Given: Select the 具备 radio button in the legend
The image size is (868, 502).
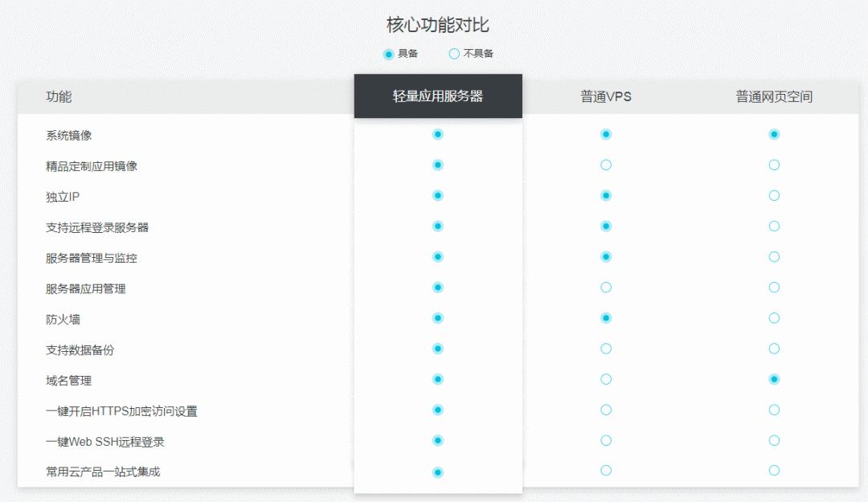Looking at the screenshot, I should [x=387, y=54].
